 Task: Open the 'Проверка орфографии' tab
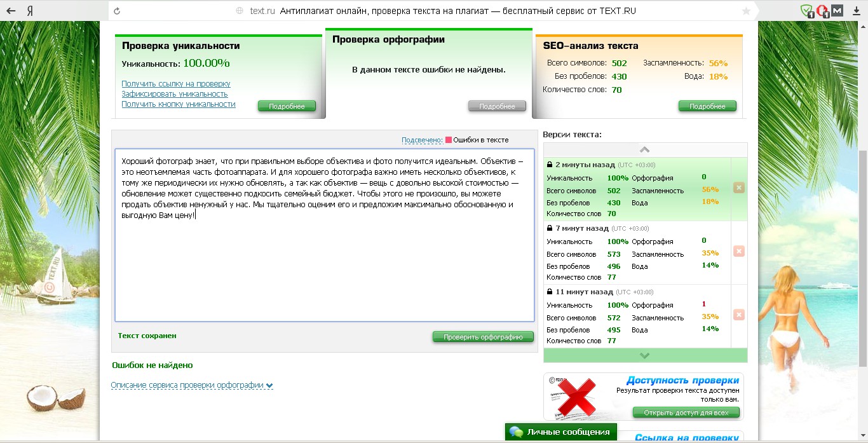pos(388,39)
